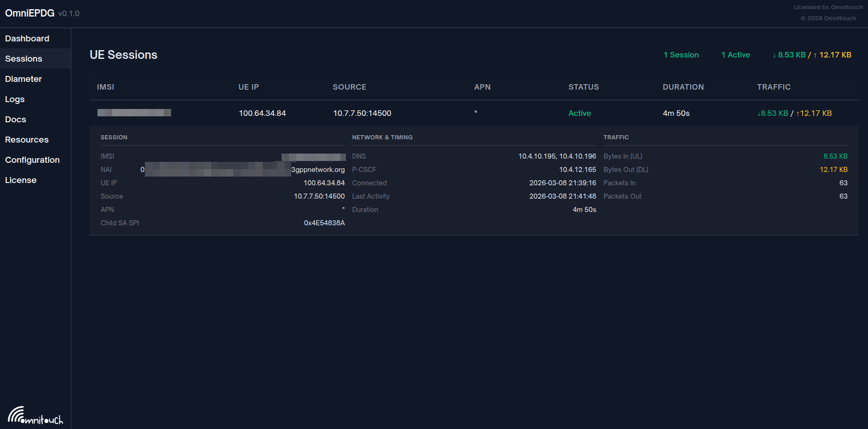Click the OmniEPDG app title
The image size is (868, 429).
[x=30, y=13]
